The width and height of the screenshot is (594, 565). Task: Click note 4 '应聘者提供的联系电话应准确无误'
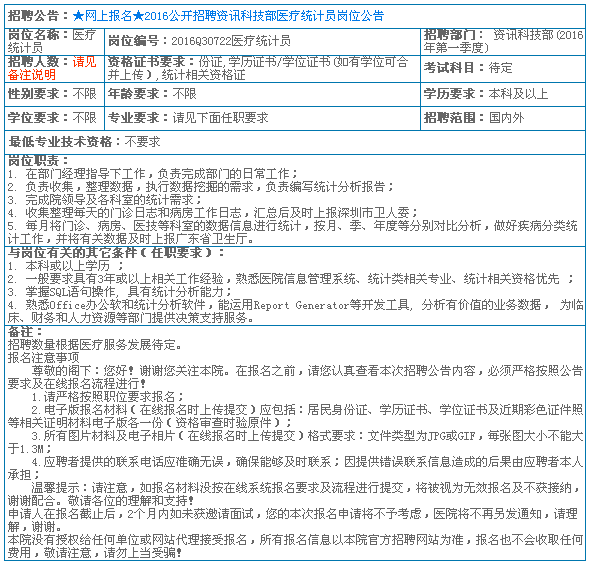295,468
